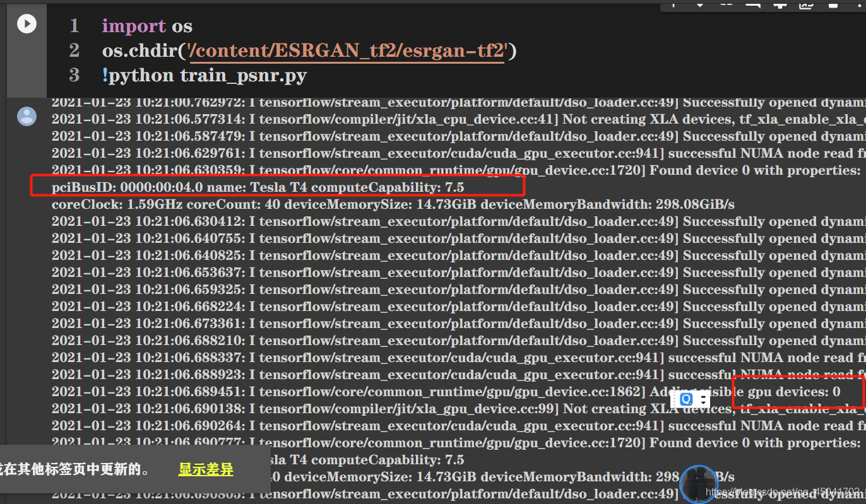Viewport: 866px width, 504px height.
Task: Click the cuda_gpu_executor line at 10:21:06.688337
Action: (459, 358)
